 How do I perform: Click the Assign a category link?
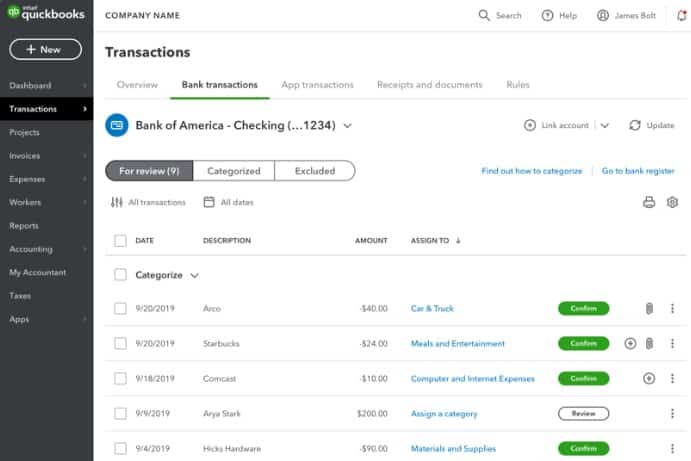tap(444, 414)
